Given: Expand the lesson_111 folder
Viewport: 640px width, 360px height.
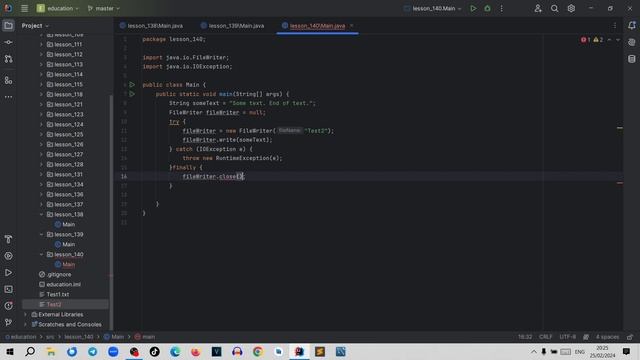Looking at the screenshot, I should [x=41, y=44].
